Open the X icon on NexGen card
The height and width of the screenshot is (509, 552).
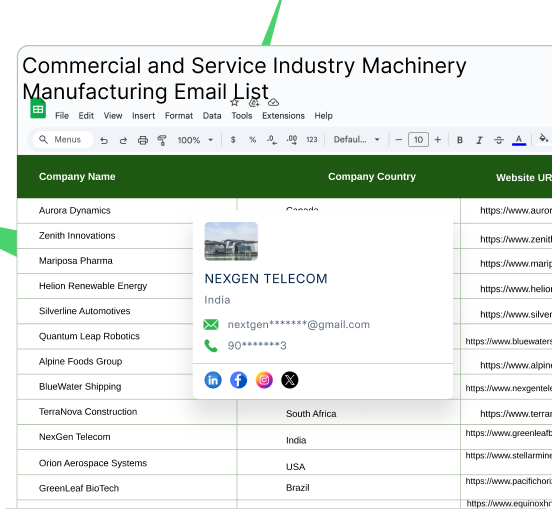[290, 380]
